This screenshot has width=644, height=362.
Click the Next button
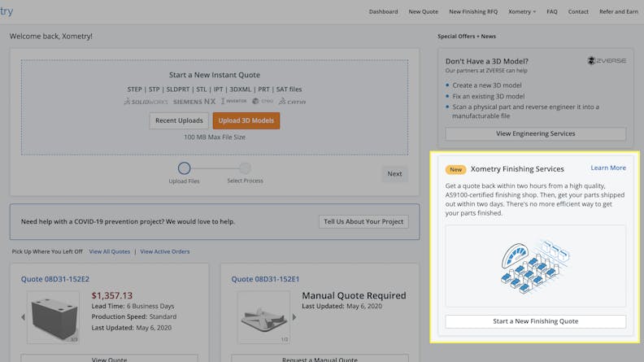coord(394,173)
